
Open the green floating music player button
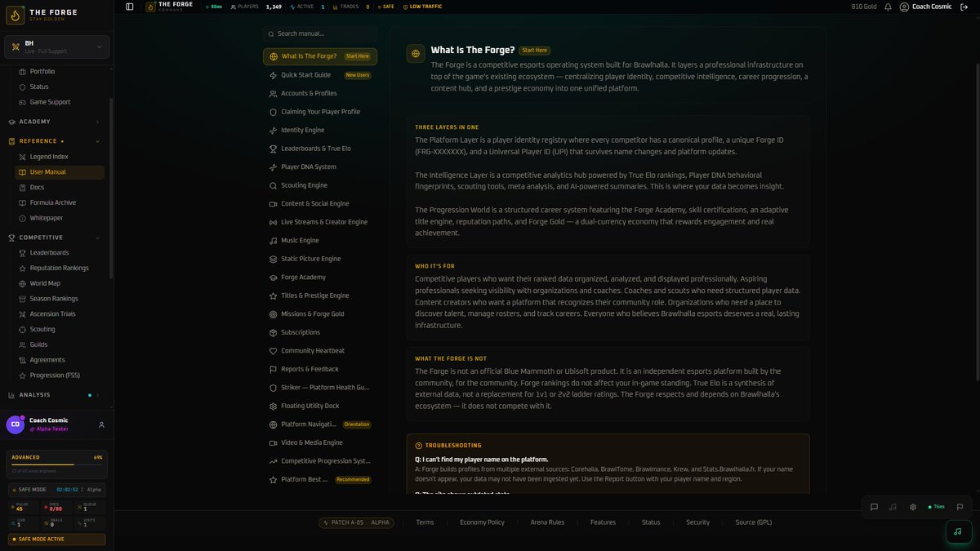pyautogui.click(x=957, y=531)
